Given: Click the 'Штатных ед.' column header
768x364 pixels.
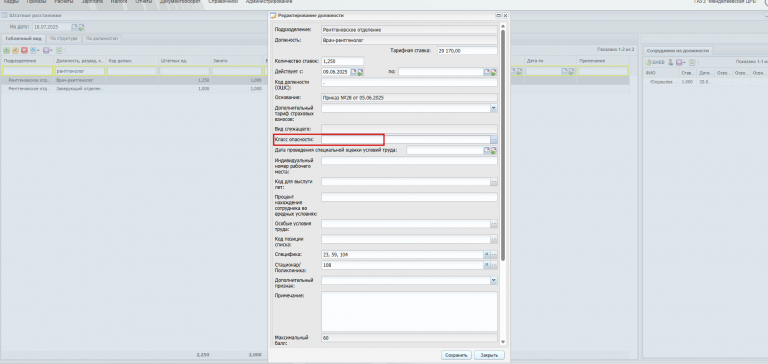Looking at the screenshot, I should point(184,61).
